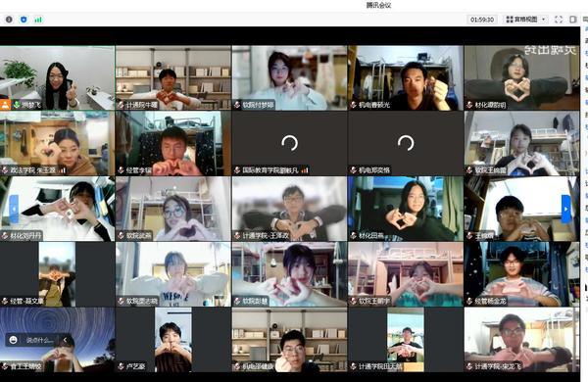Click green microphone icon on first tile

[x=17, y=105]
